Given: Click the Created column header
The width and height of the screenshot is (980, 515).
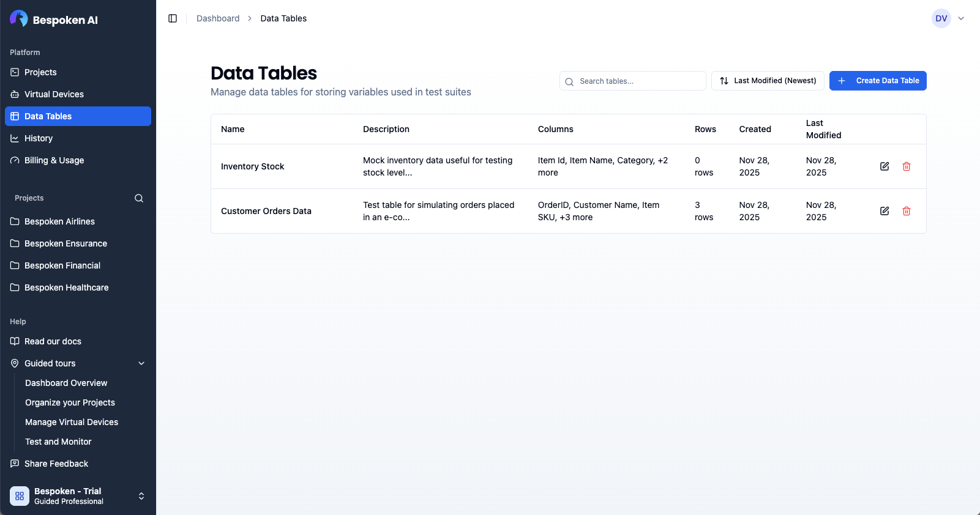Looking at the screenshot, I should click(755, 129).
